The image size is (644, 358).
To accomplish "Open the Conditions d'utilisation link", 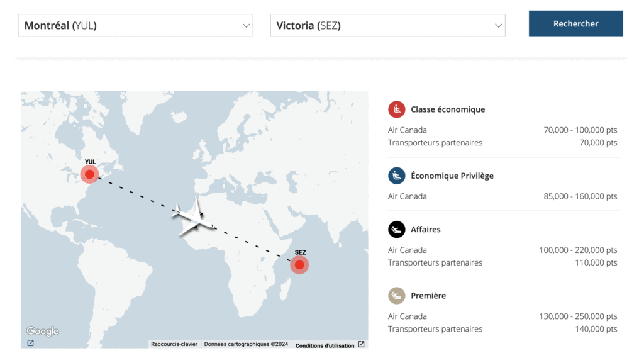I will 325,345.
